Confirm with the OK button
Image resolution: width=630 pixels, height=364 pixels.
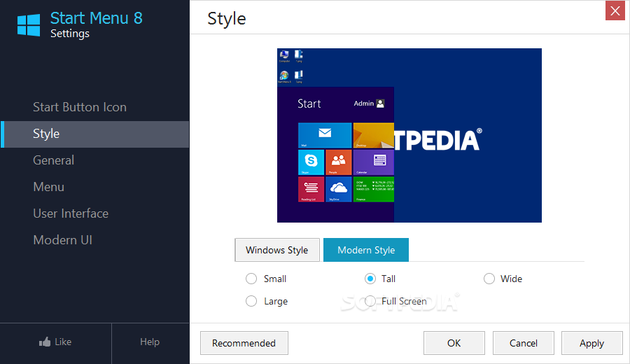pyautogui.click(x=454, y=343)
